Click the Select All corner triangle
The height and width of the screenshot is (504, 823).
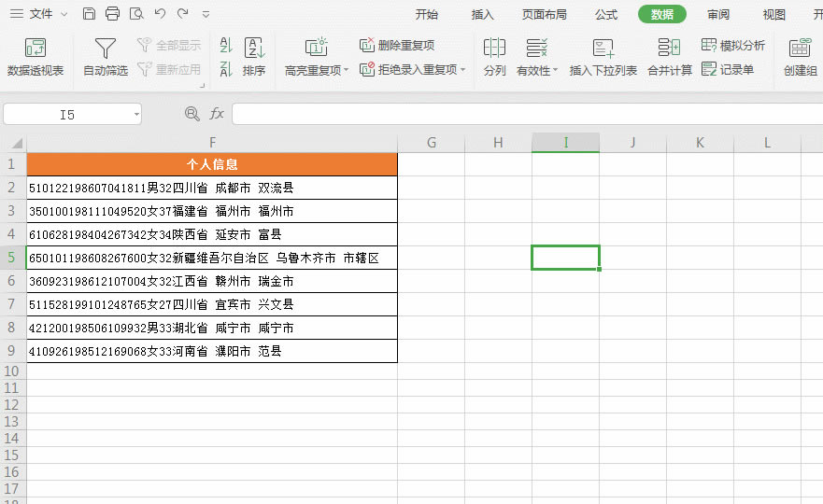[x=16, y=143]
